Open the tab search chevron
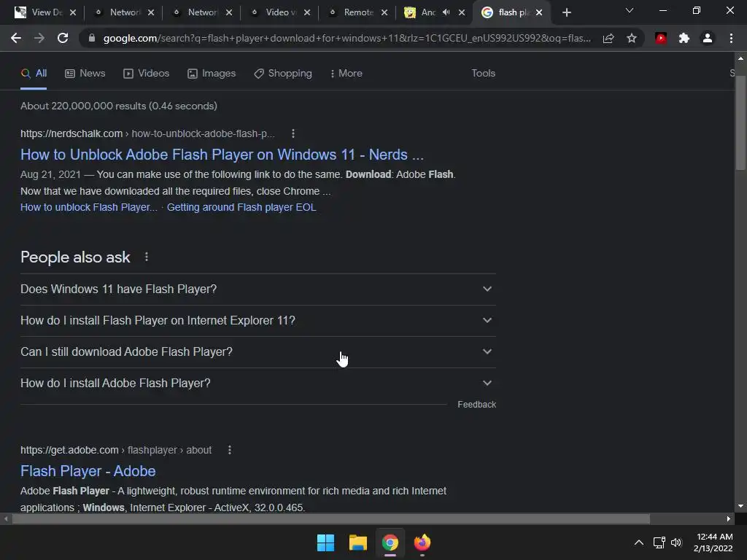The height and width of the screenshot is (560, 747). point(630,10)
